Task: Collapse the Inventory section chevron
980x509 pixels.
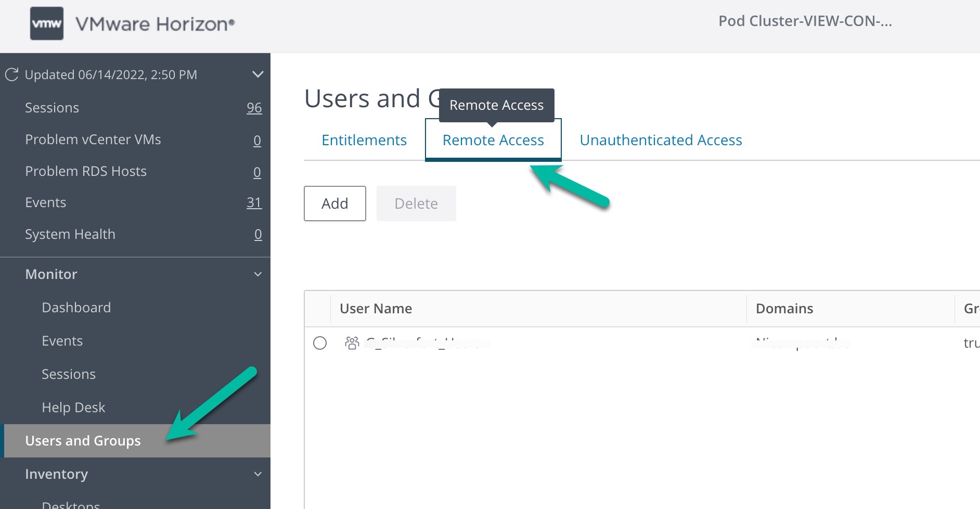Action: pyautogui.click(x=257, y=474)
